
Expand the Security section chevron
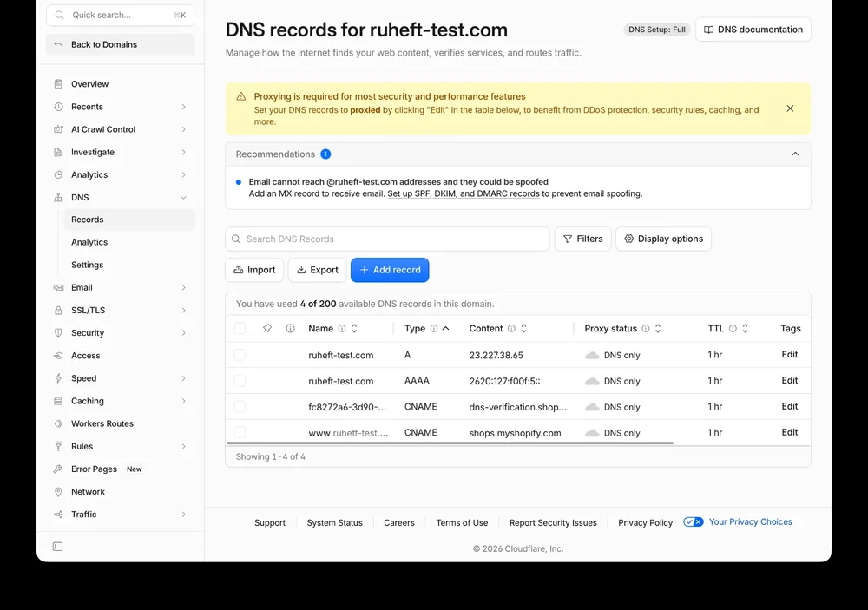pos(183,333)
